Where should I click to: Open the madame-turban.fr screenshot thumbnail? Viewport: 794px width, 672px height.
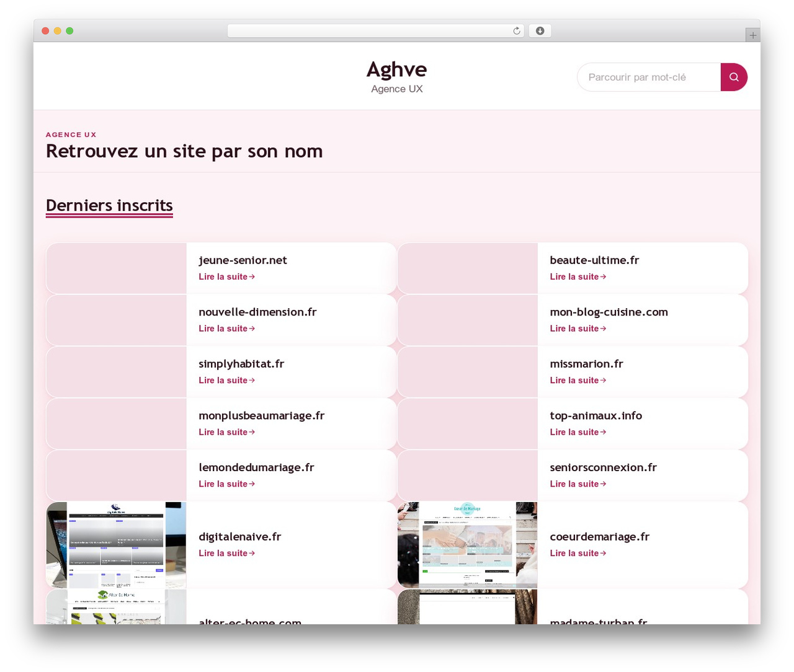467,607
